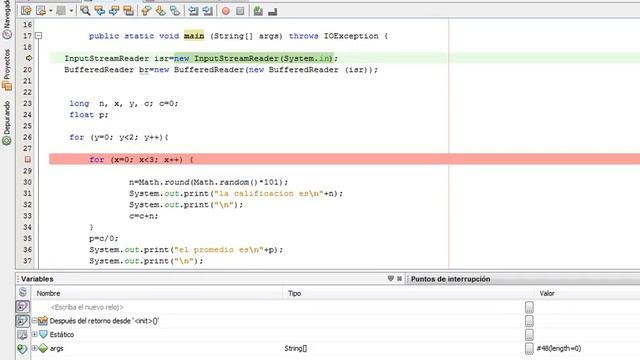
Task: Sort by the Nombre column header
Action: 157,293
